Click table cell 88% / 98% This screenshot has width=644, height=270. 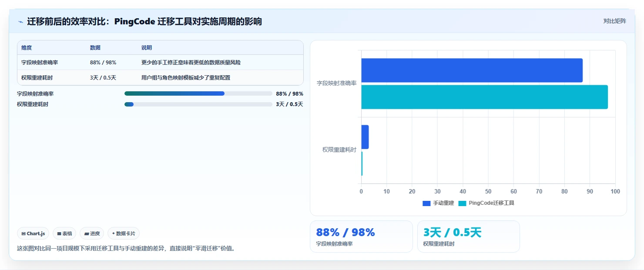(103, 63)
